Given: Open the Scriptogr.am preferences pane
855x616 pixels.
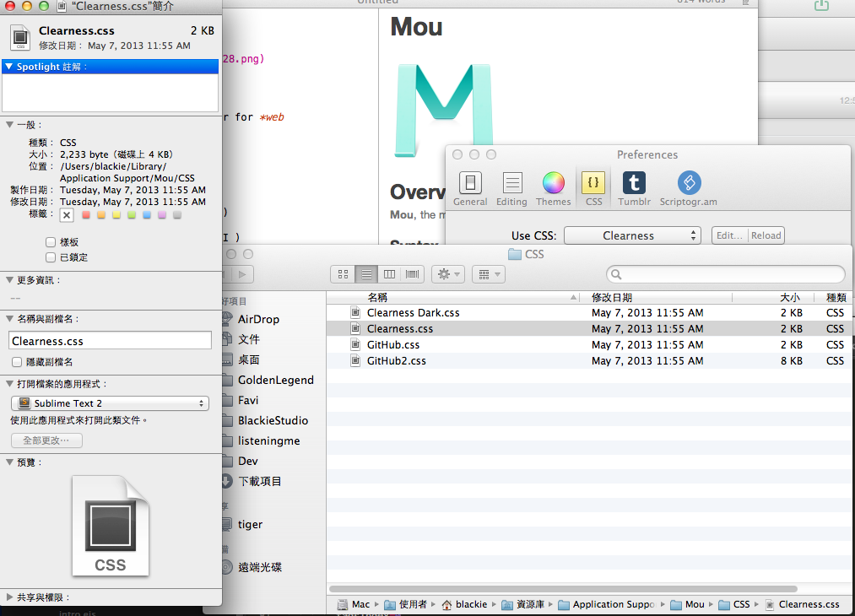Looking at the screenshot, I should tap(689, 188).
